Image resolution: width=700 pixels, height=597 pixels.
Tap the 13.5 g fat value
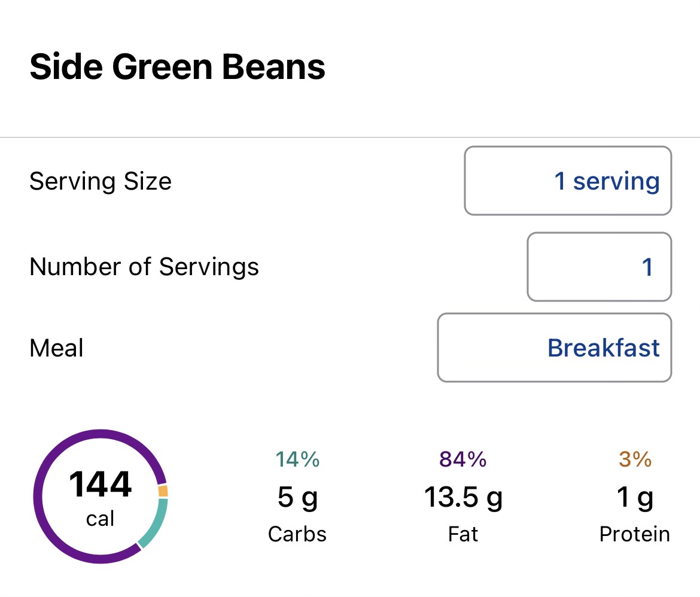(463, 497)
